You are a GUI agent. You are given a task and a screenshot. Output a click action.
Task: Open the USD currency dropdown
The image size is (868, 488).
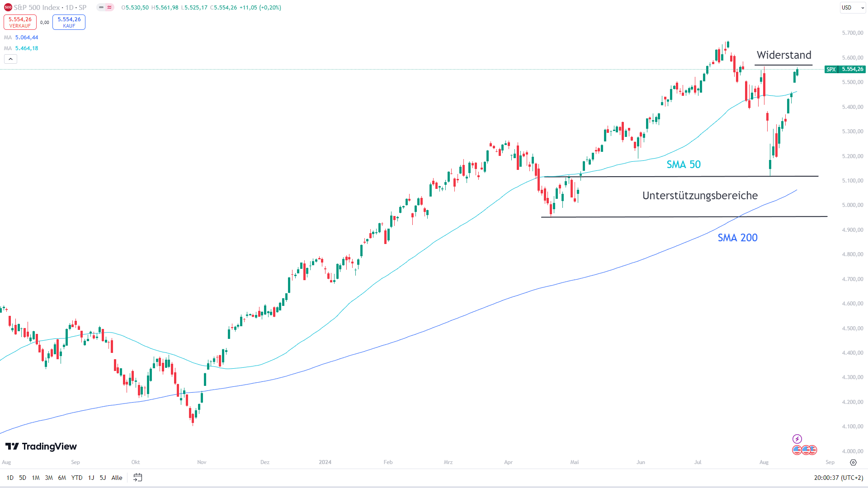853,8
